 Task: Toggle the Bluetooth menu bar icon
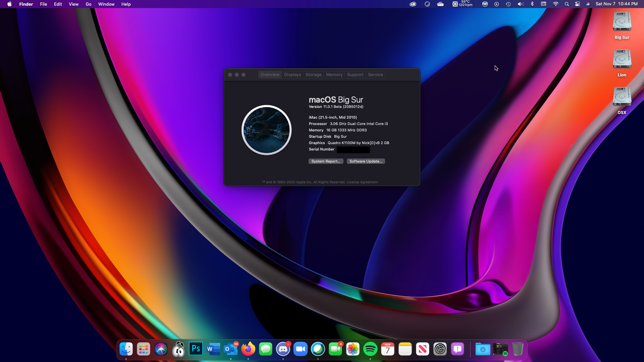coord(532,4)
